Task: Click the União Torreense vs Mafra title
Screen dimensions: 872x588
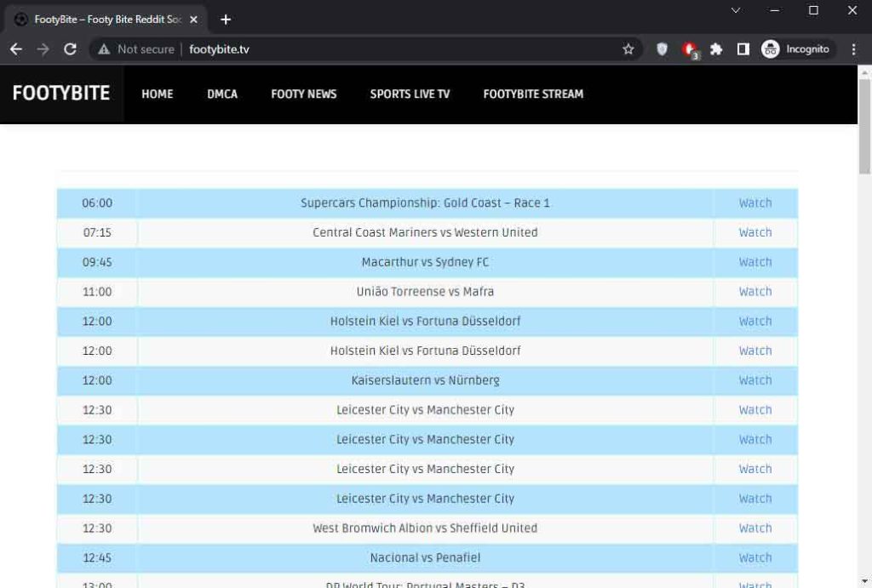Action: point(426,291)
